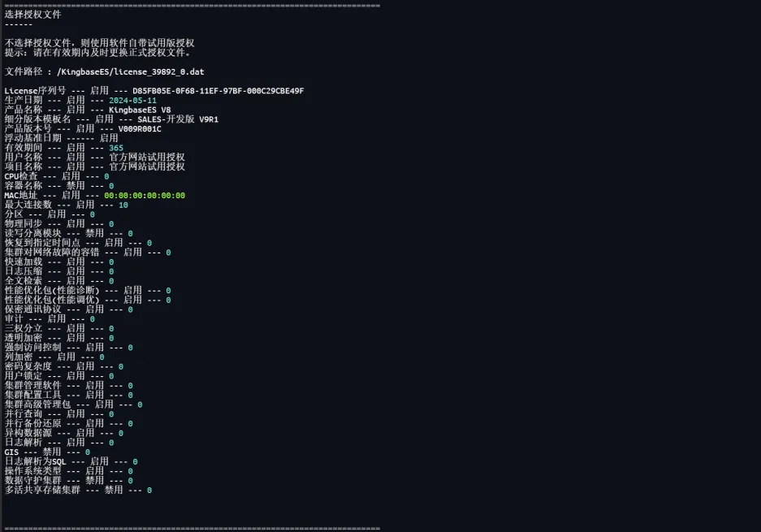The image size is (761, 532).
Task: Click the heading 选择授权文件
Action: [33, 15]
